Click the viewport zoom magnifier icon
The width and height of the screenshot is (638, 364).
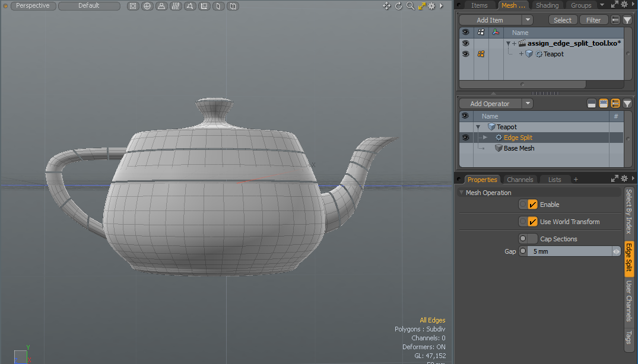pos(410,6)
